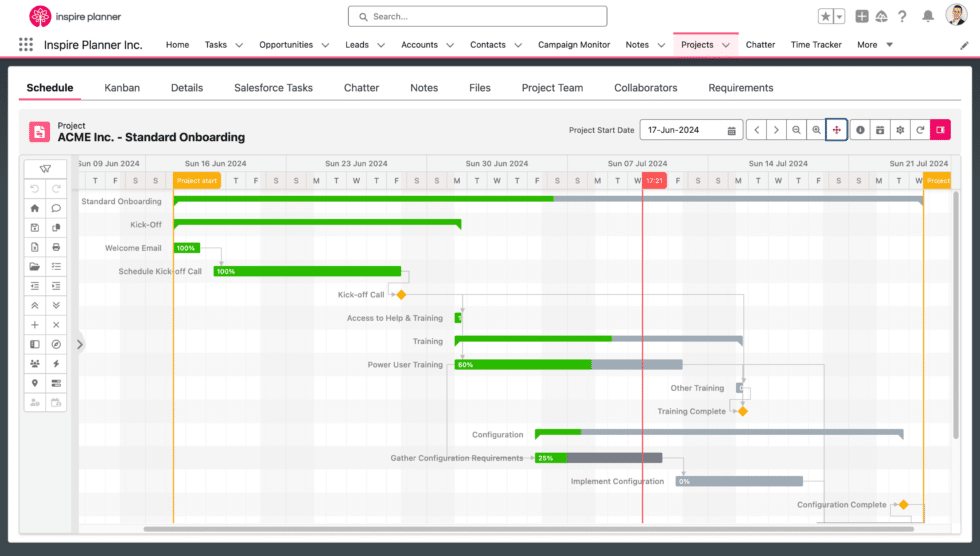Click the zoom-to-fit crosshair icon
This screenshot has height=556, width=980.
click(x=837, y=130)
